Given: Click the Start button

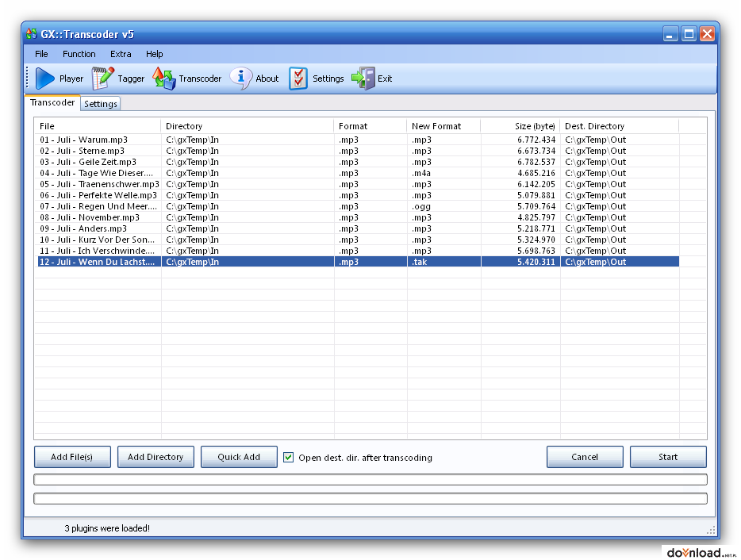Looking at the screenshot, I should tap(668, 457).
